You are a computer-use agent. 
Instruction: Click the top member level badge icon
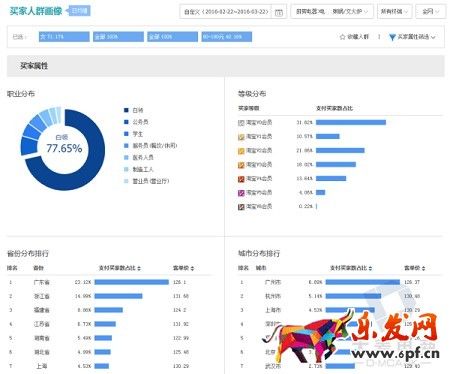pos(241,123)
